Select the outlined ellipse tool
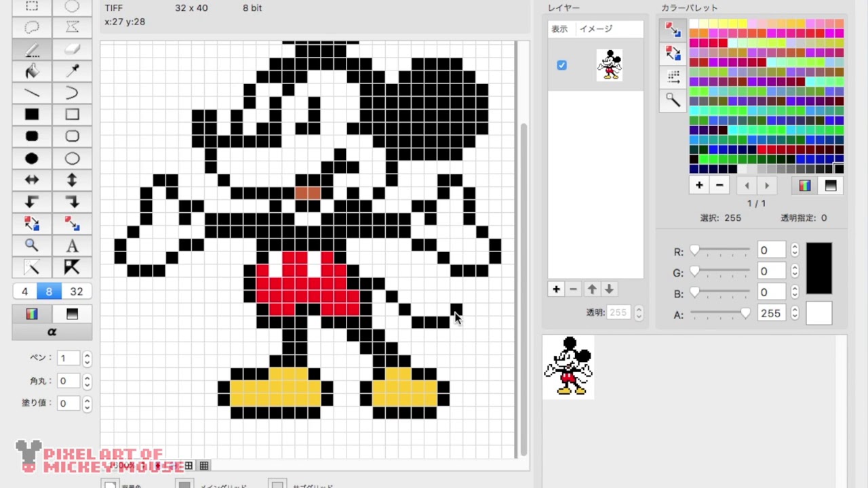The width and height of the screenshot is (868, 488). click(72, 159)
